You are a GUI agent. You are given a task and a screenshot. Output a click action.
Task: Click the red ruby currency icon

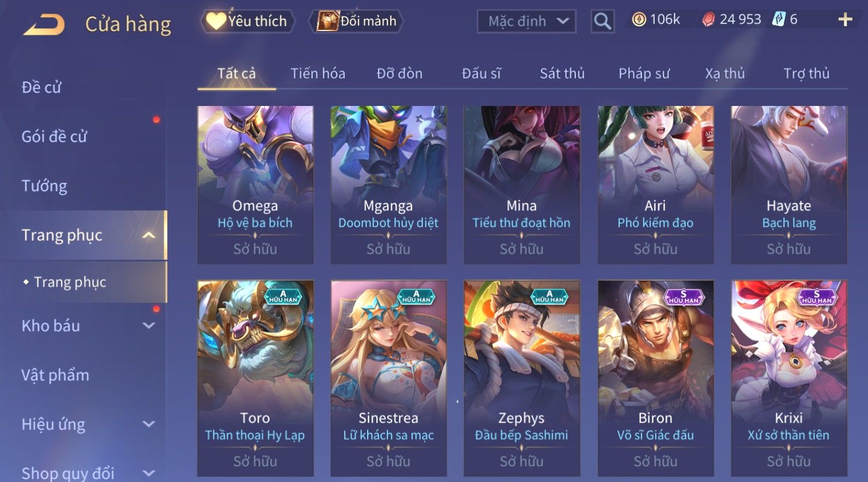(x=708, y=20)
